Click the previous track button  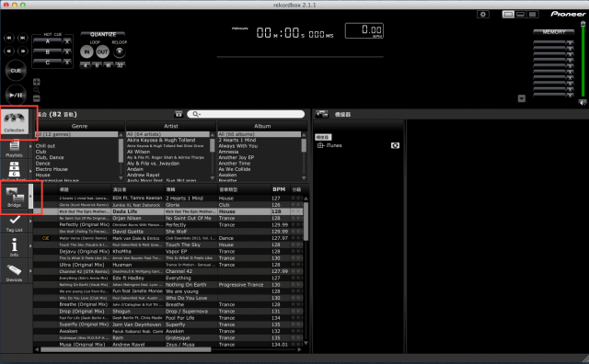click(x=9, y=38)
